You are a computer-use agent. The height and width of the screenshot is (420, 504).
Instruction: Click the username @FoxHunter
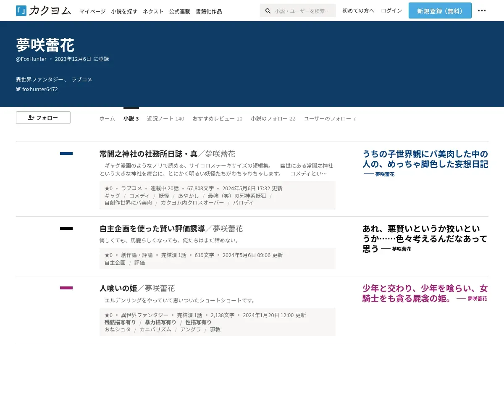point(31,59)
